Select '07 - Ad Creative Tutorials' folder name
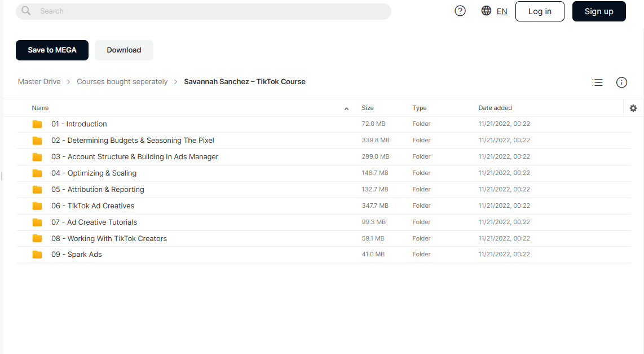This screenshot has height=354, width=644. [94, 222]
